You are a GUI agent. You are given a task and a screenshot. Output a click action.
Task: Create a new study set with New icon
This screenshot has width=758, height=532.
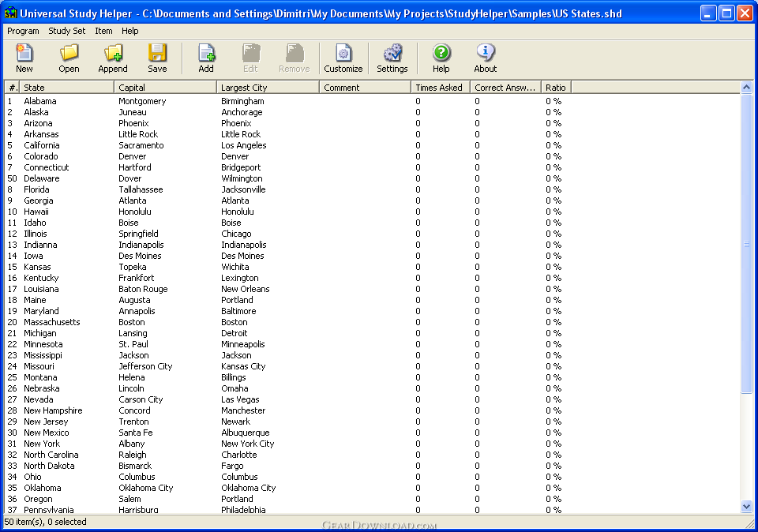click(x=24, y=58)
